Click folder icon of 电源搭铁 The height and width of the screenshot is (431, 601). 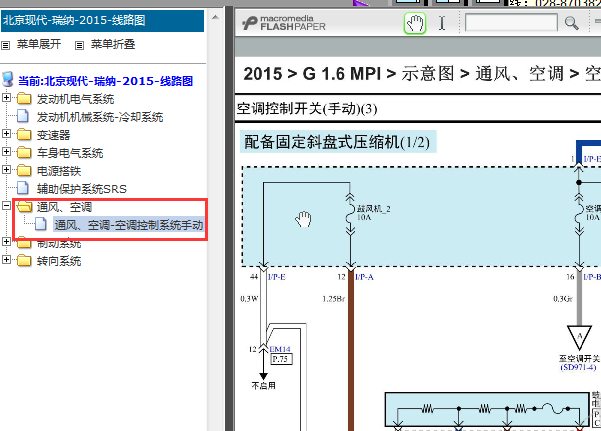point(24,171)
